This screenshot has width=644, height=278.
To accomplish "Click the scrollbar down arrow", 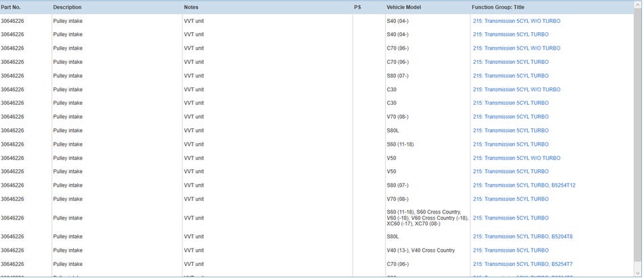I will (638, 273).
